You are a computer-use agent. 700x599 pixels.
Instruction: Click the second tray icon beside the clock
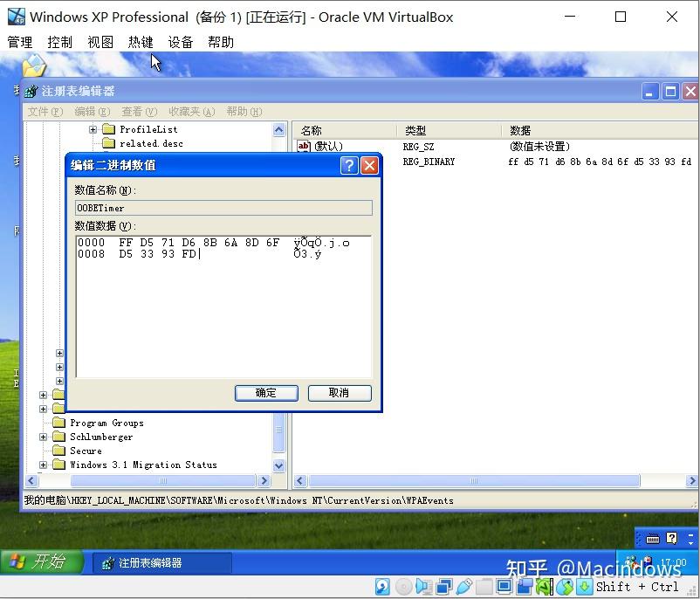(648, 562)
